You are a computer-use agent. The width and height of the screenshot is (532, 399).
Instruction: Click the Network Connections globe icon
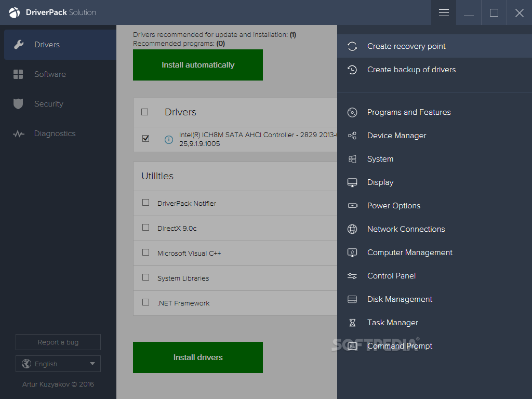click(x=352, y=229)
